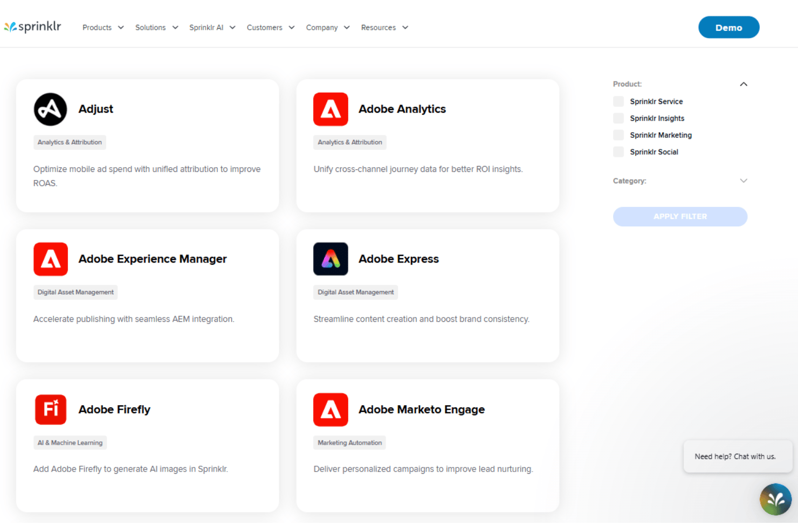Open the Customers dropdown menu

tap(271, 27)
